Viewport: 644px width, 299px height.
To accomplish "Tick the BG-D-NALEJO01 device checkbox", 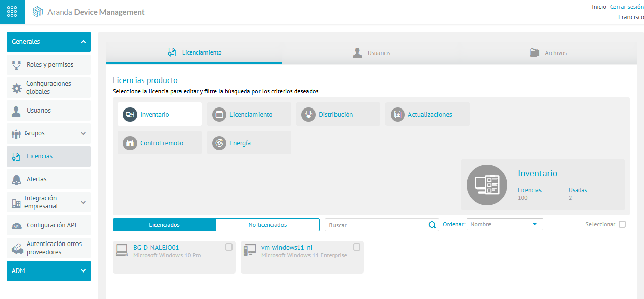I will (x=229, y=247).
